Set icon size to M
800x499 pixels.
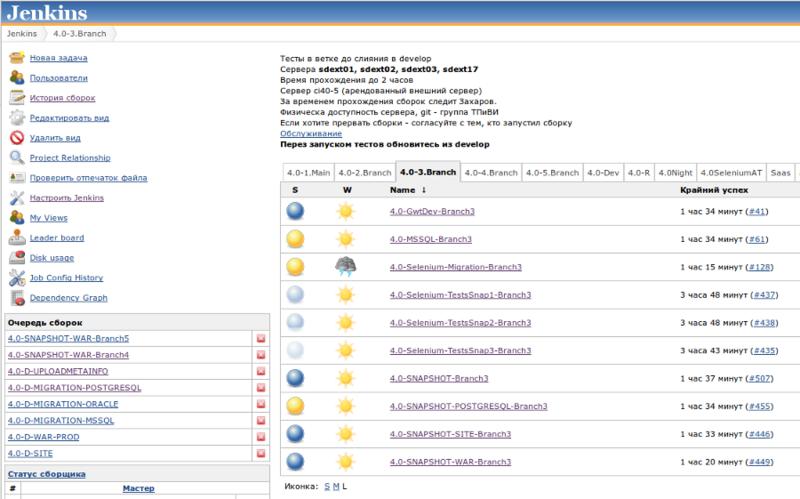click(336, 486)
